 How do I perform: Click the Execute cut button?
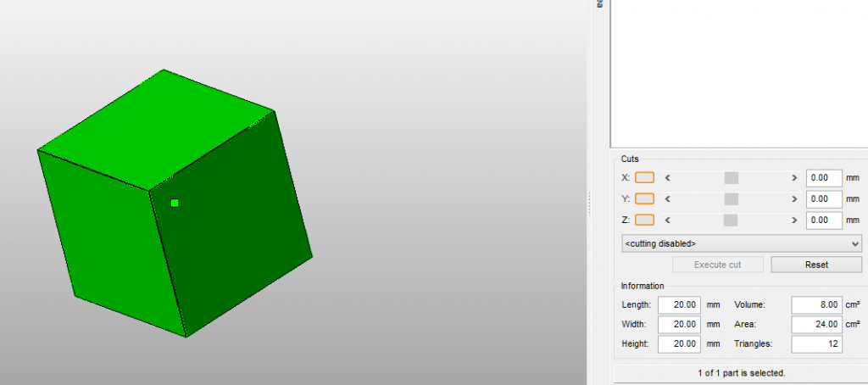(x=717, y=265)
